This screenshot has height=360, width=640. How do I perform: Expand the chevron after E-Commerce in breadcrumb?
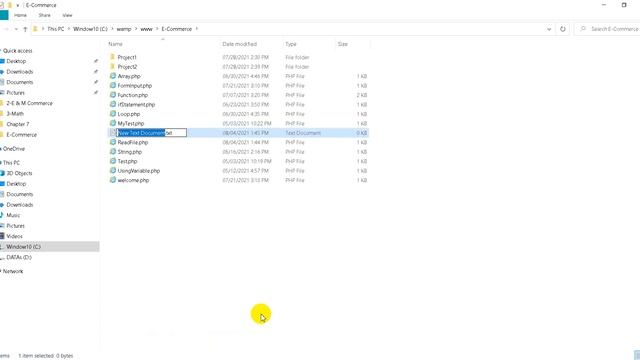197,29
